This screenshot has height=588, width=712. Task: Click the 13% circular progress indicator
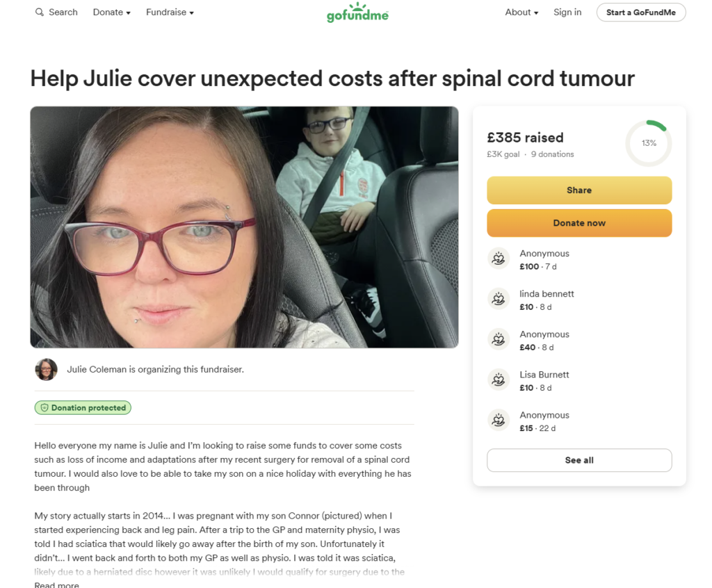point(649,143)
